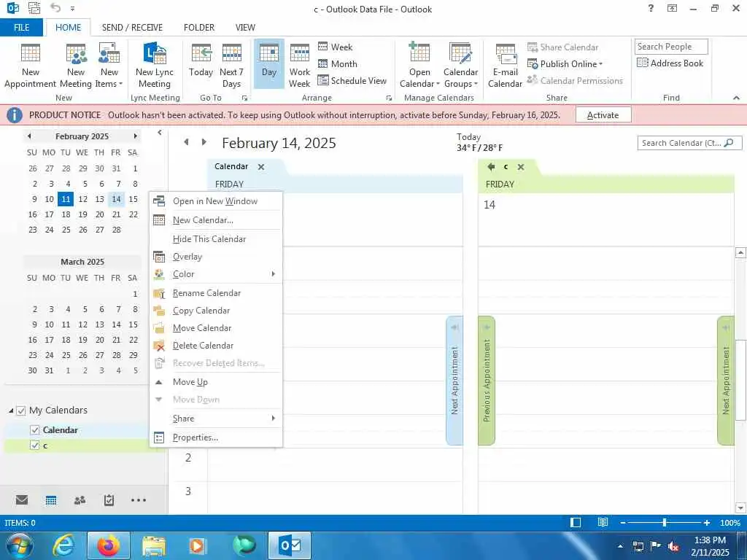Screen dimensions: 747x560
Task: Uncheck the c calendar checkbox
Action: (34, 446)
